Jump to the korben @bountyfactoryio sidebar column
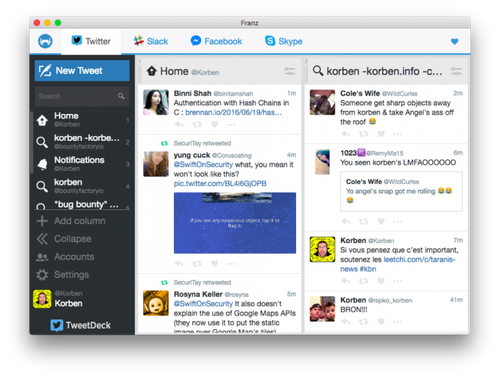 [82, 186]
